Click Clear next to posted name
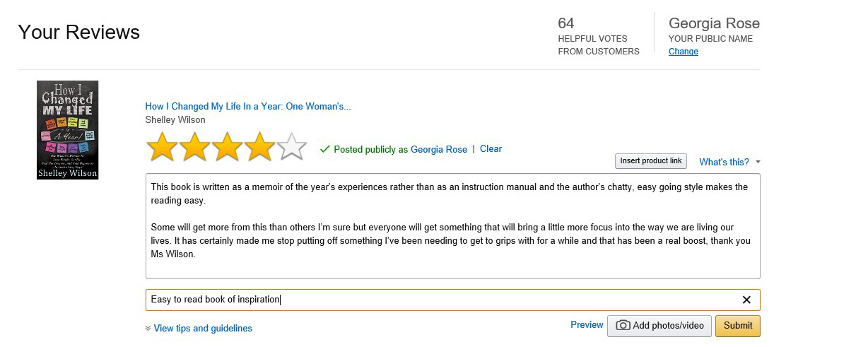The image size is (868, 347). click(x=491, y=149)
